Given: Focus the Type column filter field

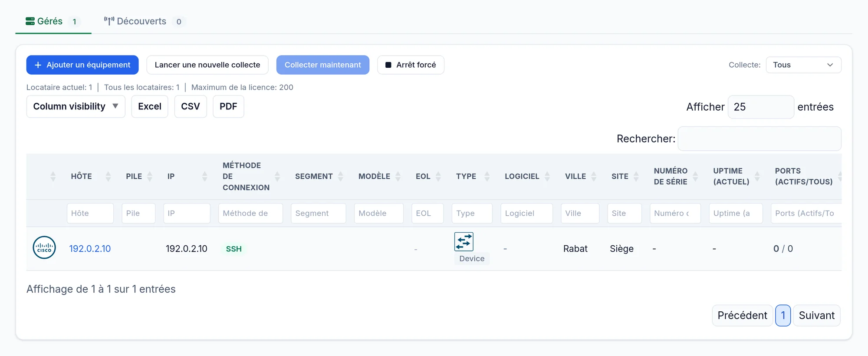Looking at the screenshot, I should [472, 213].
